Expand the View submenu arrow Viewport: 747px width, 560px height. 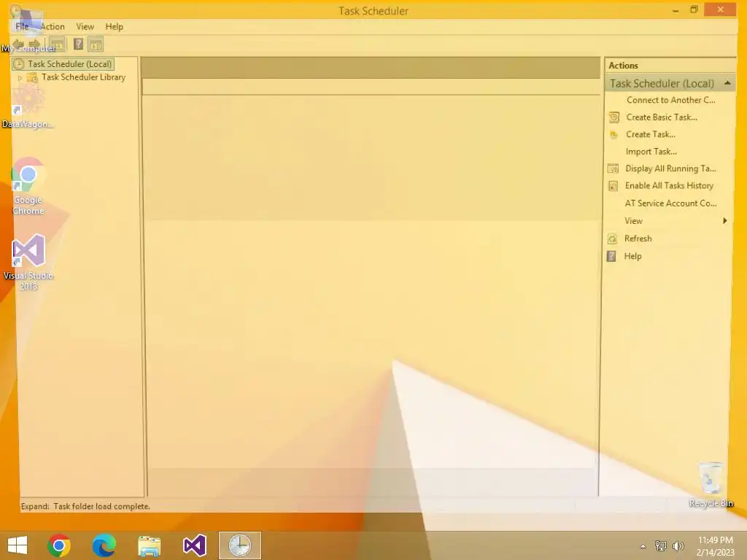pos(724,220)
